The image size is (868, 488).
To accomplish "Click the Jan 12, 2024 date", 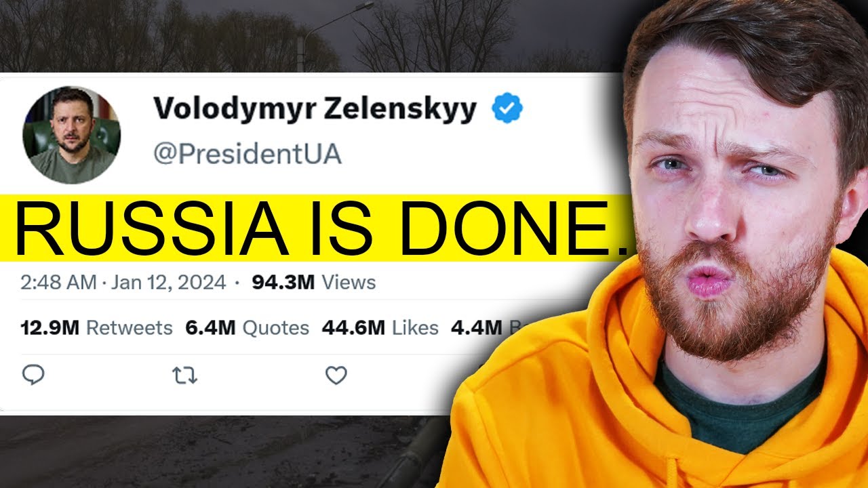I will (x=167, y=282).
